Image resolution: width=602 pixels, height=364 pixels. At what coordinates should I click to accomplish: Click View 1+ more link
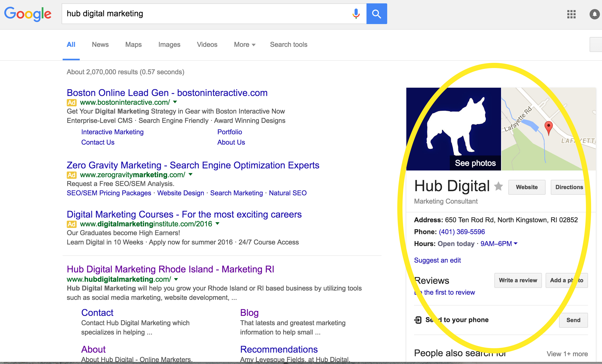[567, 354]
